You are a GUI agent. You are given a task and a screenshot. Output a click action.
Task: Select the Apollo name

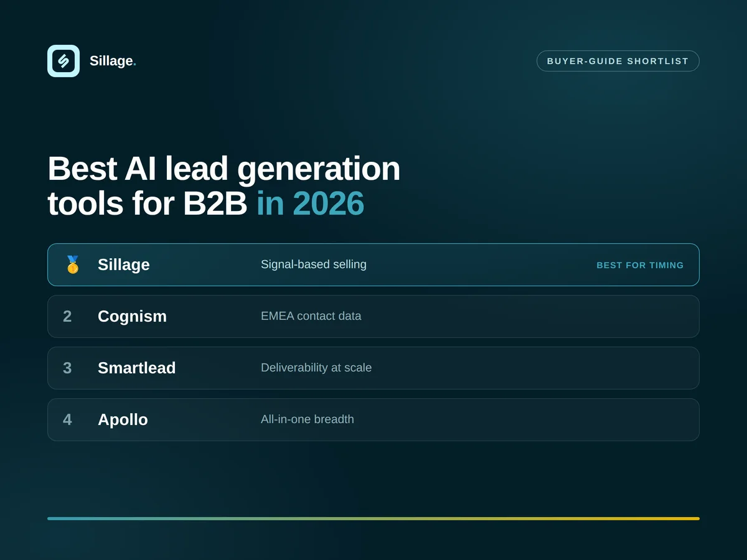pos(123,420)
